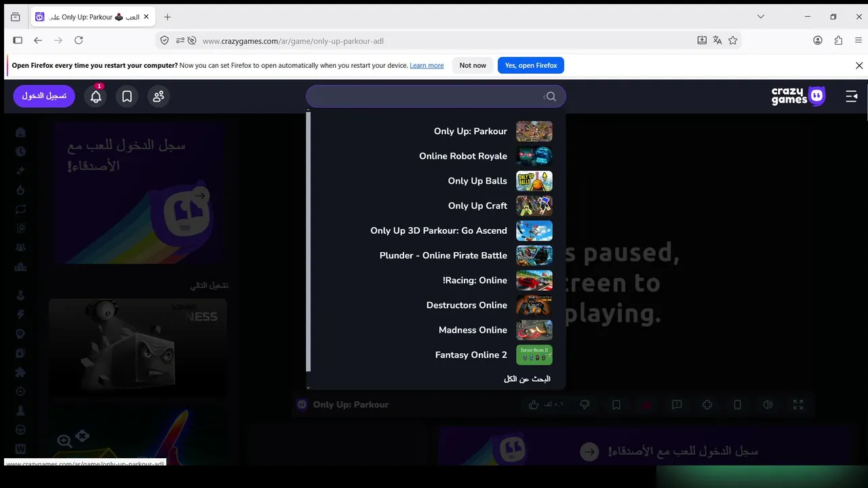The width and height of the screenshot is (868, 488).
Task: Click the Learn more link
Action: pyautogui.click(x=427, y=66)
